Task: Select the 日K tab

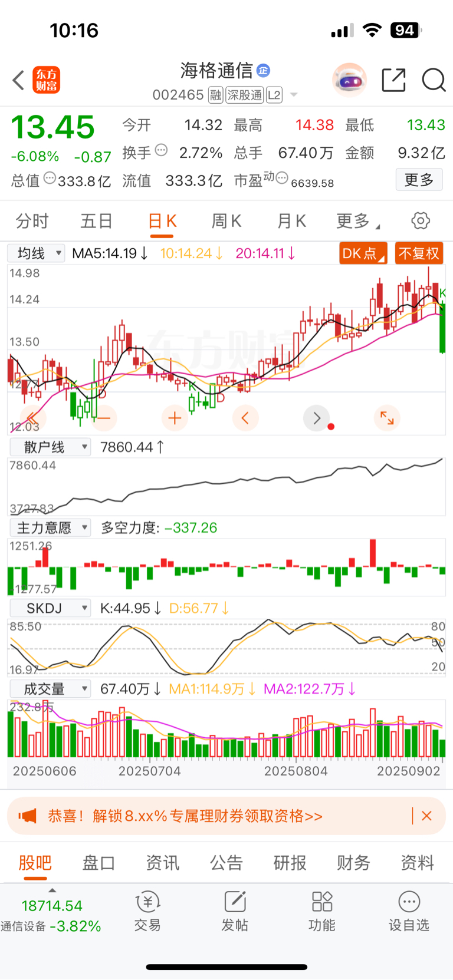Action: (162, 221)
